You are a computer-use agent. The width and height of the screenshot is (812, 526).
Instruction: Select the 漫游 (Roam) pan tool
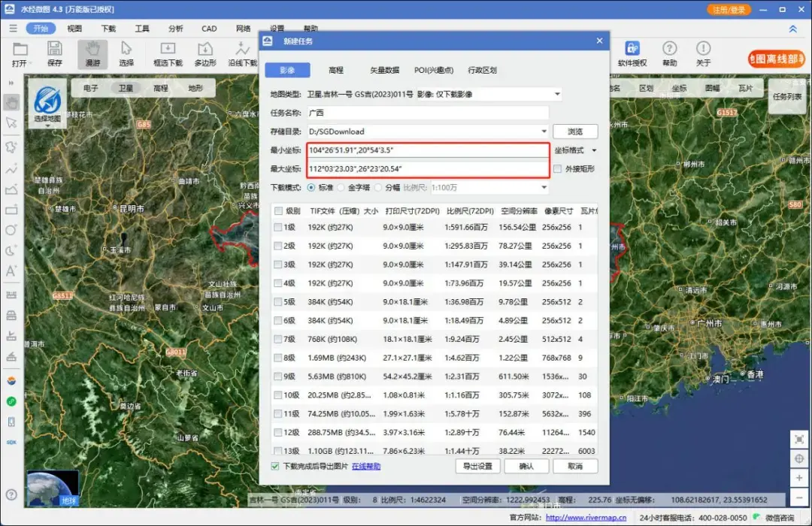(x=92, y=53)
